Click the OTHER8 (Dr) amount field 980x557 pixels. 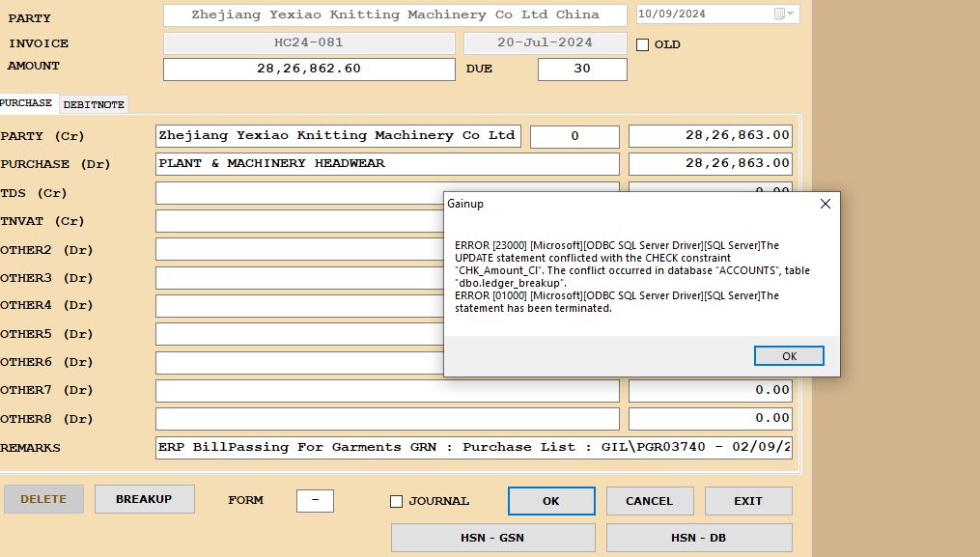710,418
